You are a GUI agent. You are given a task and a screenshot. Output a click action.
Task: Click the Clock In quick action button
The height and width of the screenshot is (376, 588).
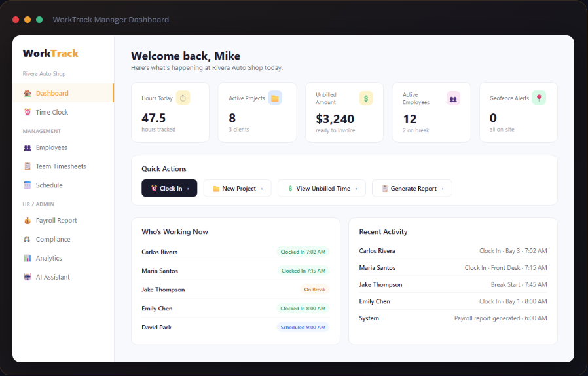coord(169,188)
